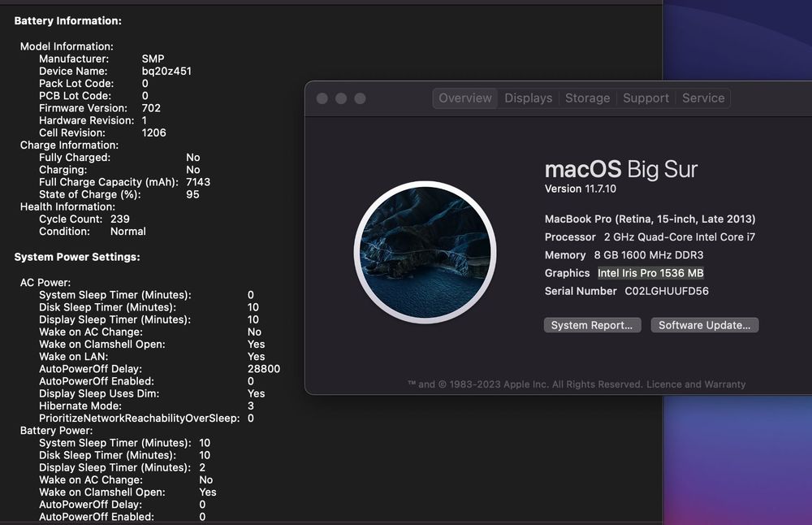Screen dimensions: 812x525
Task: Click the Device Name value bq20z451
Action: tap(166, 71)
